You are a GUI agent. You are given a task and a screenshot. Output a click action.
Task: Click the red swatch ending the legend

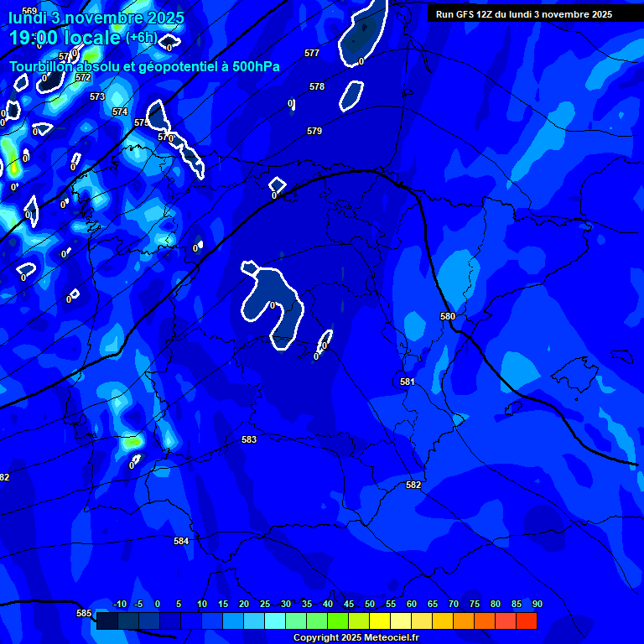click(x=526, y=621)
